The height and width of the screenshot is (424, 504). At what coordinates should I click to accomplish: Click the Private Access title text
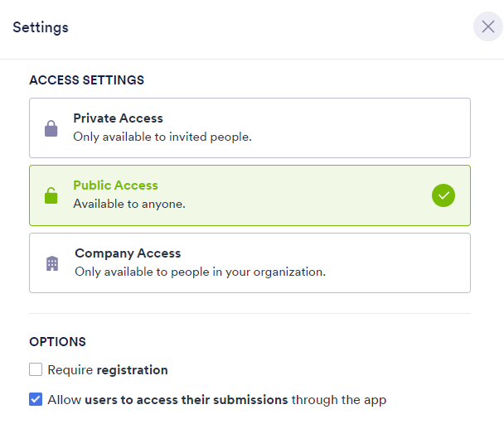(x=118, y=118)
